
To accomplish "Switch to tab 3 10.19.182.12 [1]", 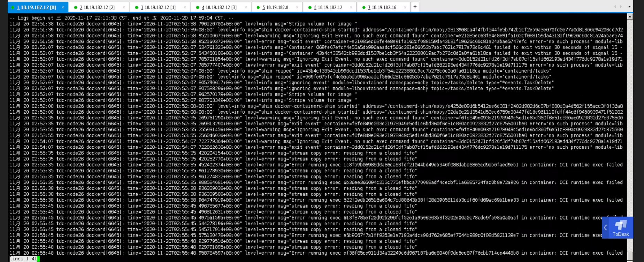I will point(158,7).
